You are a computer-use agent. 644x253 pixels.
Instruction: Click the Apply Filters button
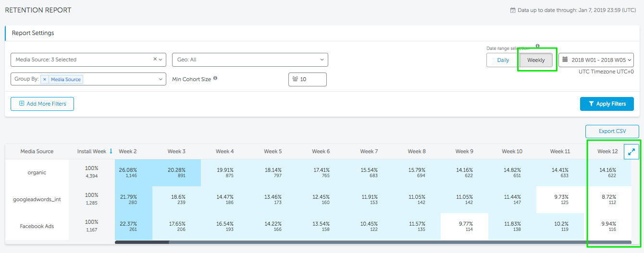coord(607,104)
